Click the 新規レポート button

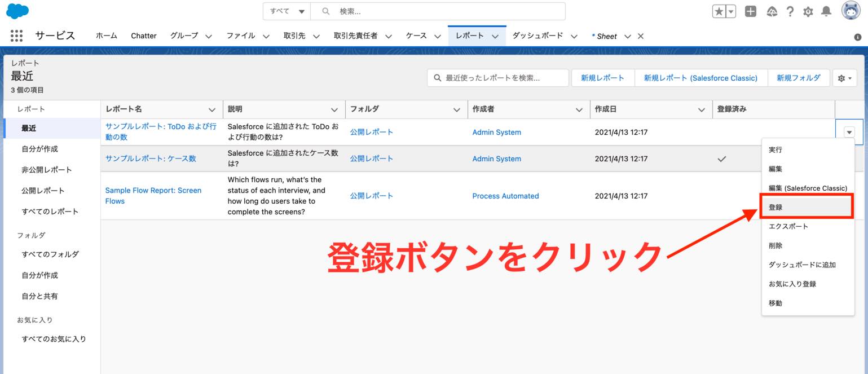[603, 78]
